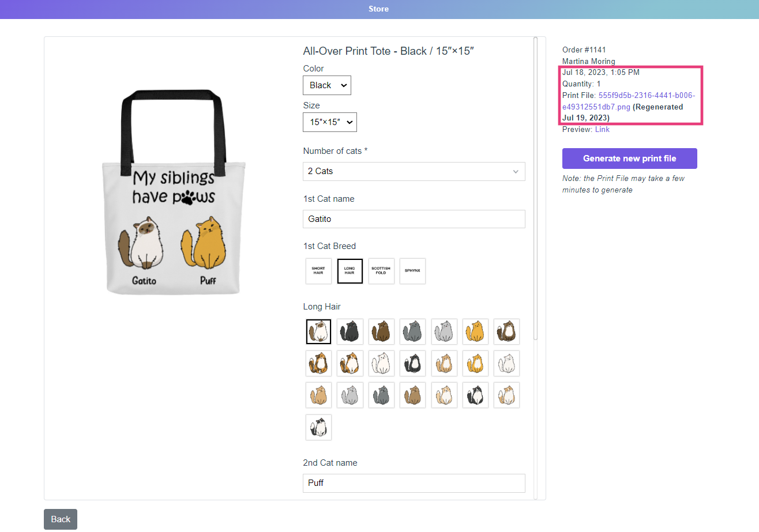The image size is (759, 532).
Task: Select the Short Hair breed option
Action: pos(318,271)
